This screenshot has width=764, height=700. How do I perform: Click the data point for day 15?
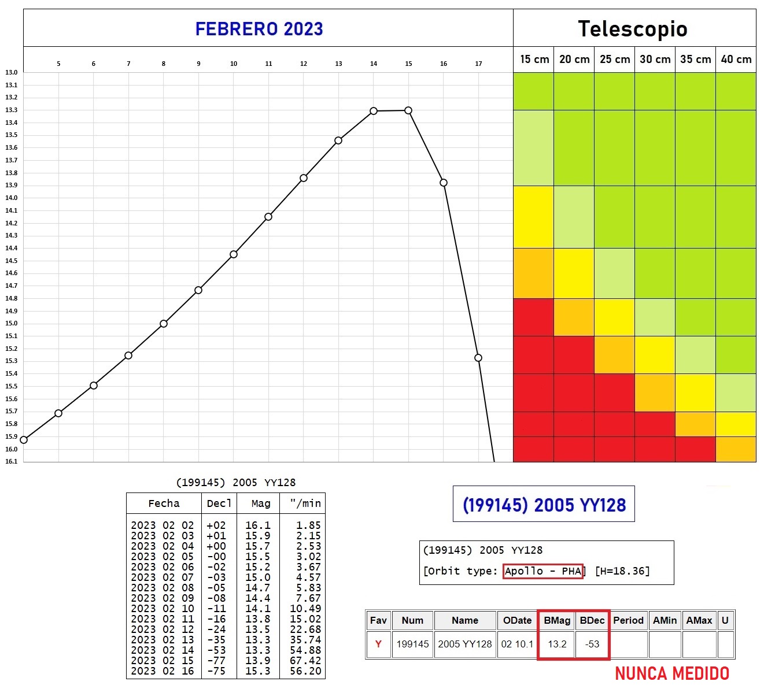[408, 110]
